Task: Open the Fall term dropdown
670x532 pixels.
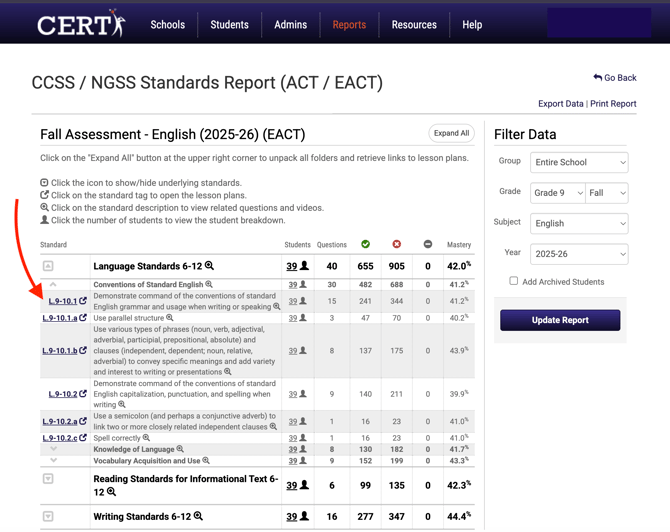Action: [x=607, y=193]
